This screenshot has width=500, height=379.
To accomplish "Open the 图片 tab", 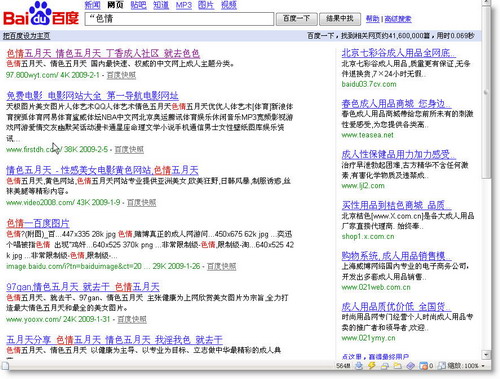I will point(206,5).
